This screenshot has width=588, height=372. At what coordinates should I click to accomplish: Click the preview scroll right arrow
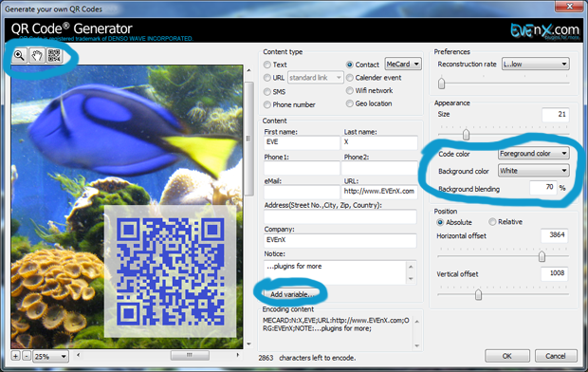[x=238, y=355]
